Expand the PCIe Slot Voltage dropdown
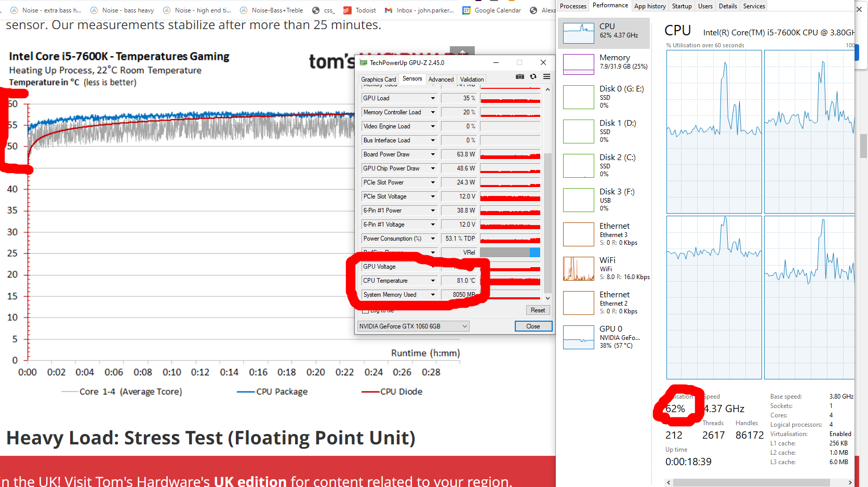 [433, 196]
